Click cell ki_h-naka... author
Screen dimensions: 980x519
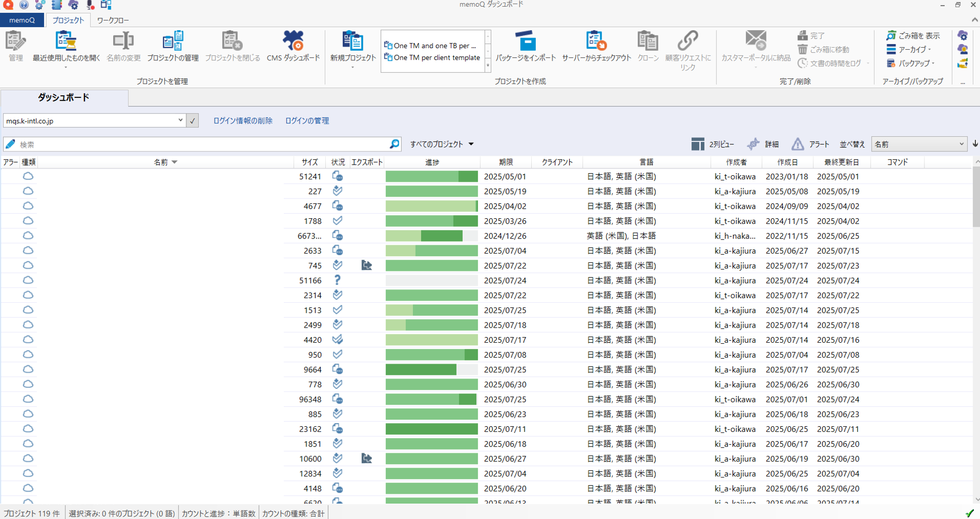point(735,236)
